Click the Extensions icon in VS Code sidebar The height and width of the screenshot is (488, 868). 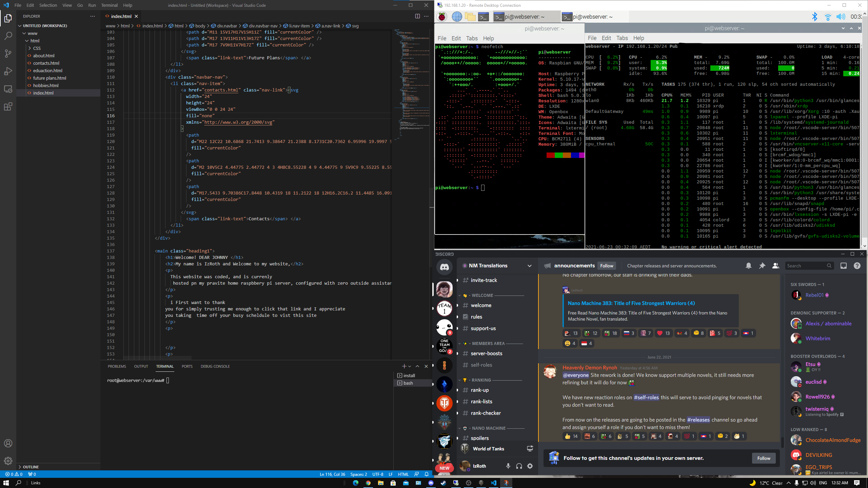tap(8, 107)
